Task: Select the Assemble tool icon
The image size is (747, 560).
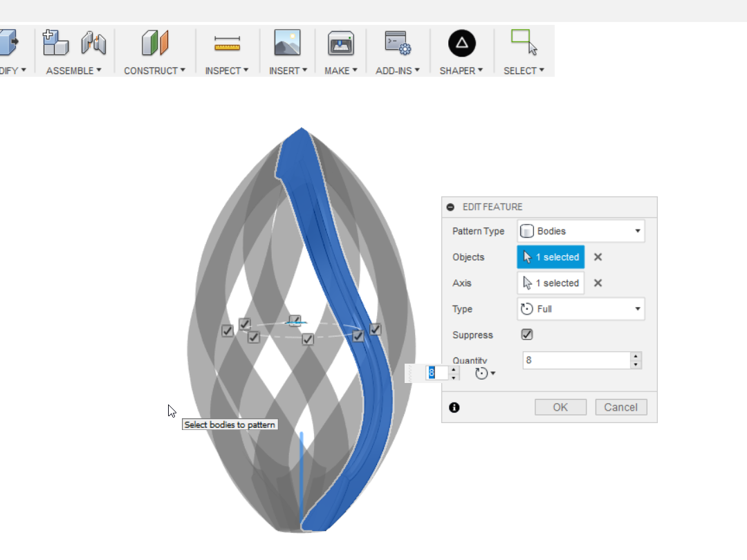Action: pyautogui.click(x=55, y=43)
